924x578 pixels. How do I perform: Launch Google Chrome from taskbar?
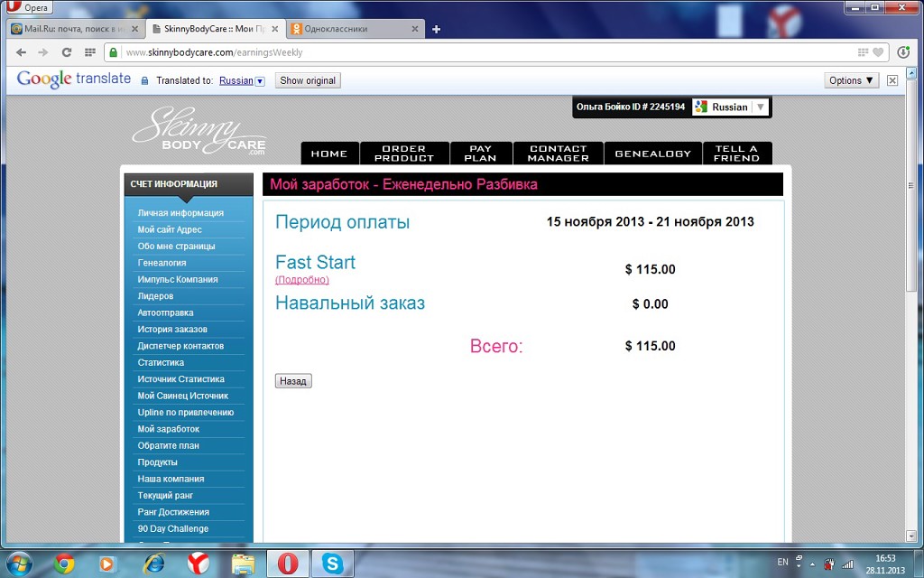coord(63,564)
